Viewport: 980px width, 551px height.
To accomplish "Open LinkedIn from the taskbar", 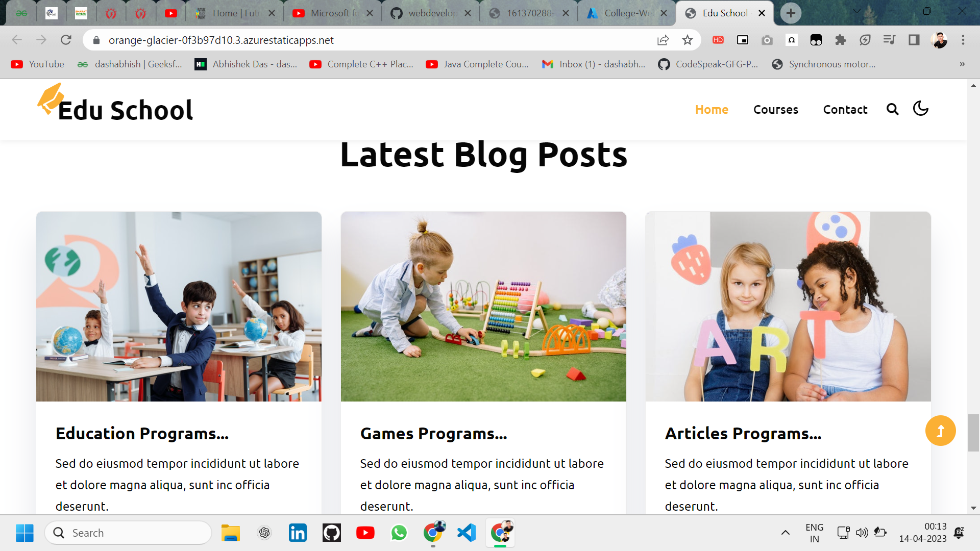I will (x=298, y=532).
